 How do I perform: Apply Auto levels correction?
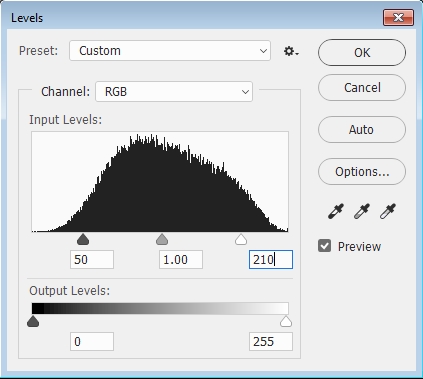[x=362, y=129]
